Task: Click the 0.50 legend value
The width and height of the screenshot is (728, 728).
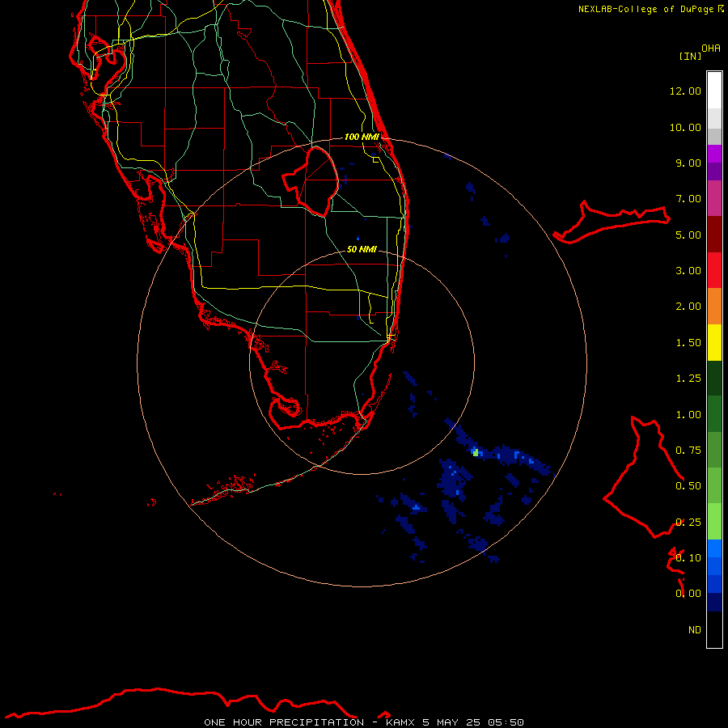Action: (688, 486)
